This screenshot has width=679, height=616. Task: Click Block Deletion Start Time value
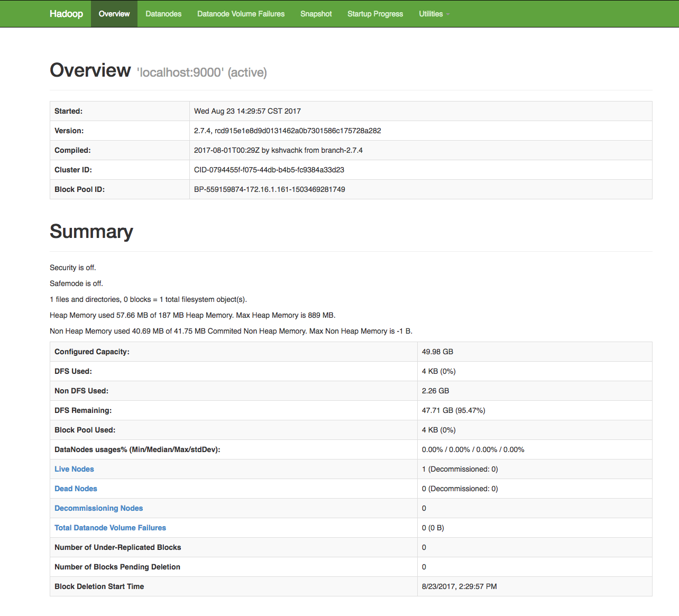[x=459, y=586]
